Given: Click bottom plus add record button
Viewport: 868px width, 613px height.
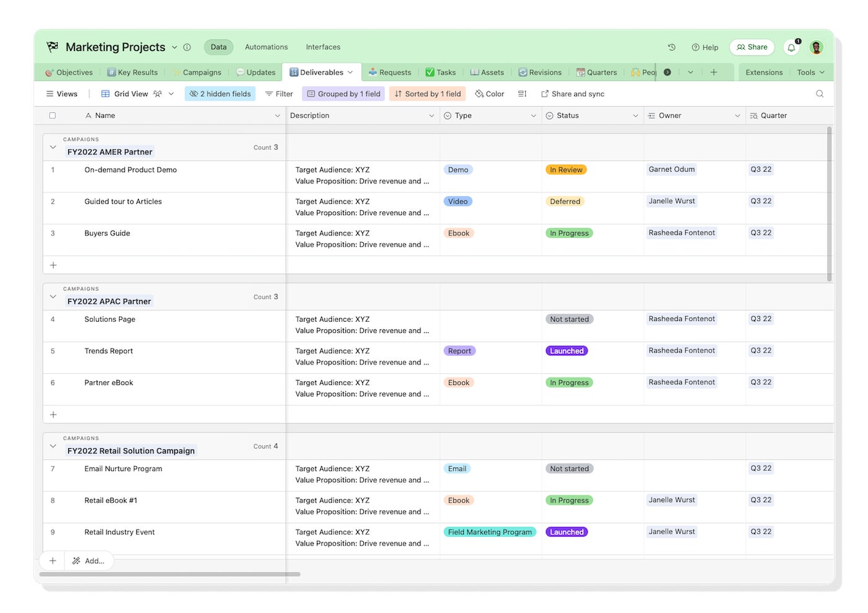Looking at the screenshot, I should tap(53, 561).
